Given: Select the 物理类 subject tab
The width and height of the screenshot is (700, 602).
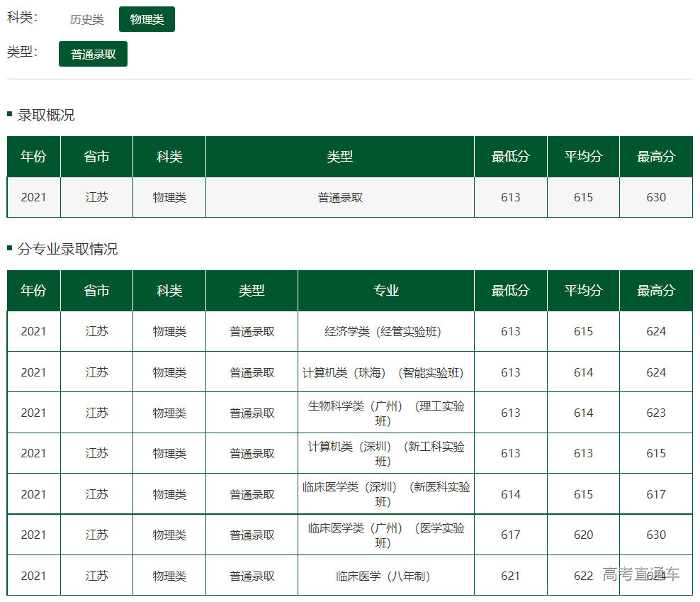Looking at the screenshot, I should coord(147,20).
